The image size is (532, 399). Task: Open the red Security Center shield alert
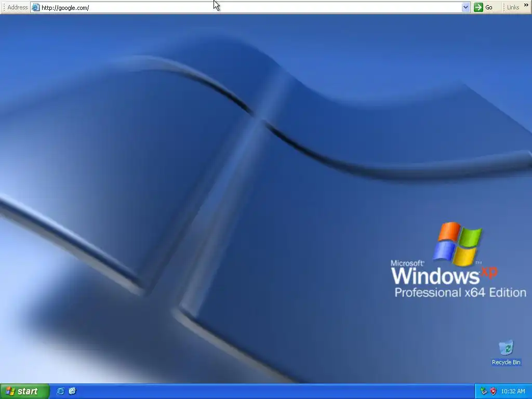click(x=494, y=392)
